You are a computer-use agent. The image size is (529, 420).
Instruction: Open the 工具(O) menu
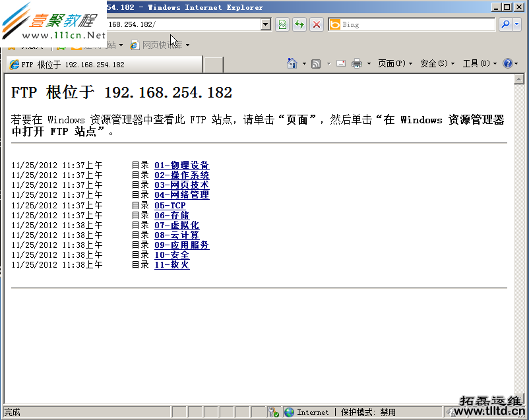[475, 63]
